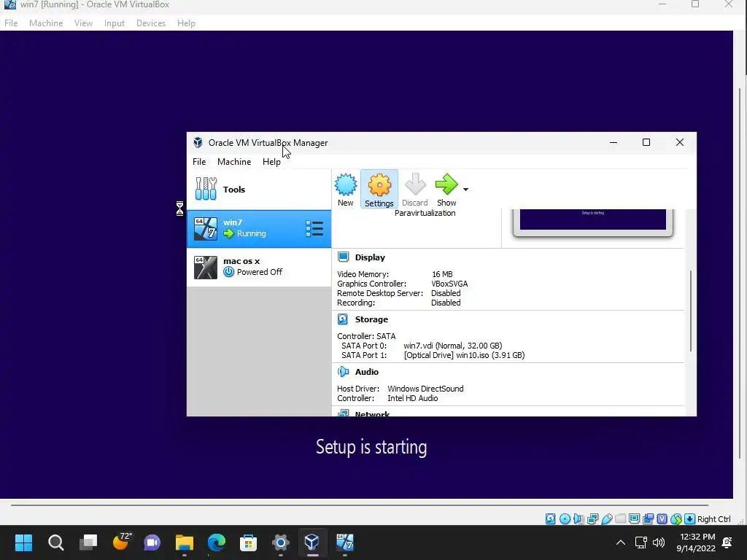Click the Storage section header

[371, 319]
